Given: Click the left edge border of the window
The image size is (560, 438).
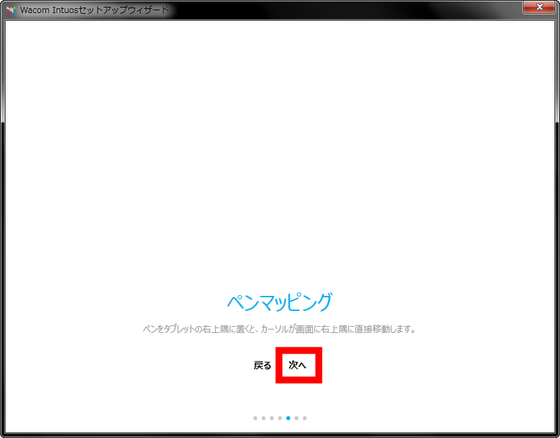Looking at the screenshot, I should tap(3, 250).
